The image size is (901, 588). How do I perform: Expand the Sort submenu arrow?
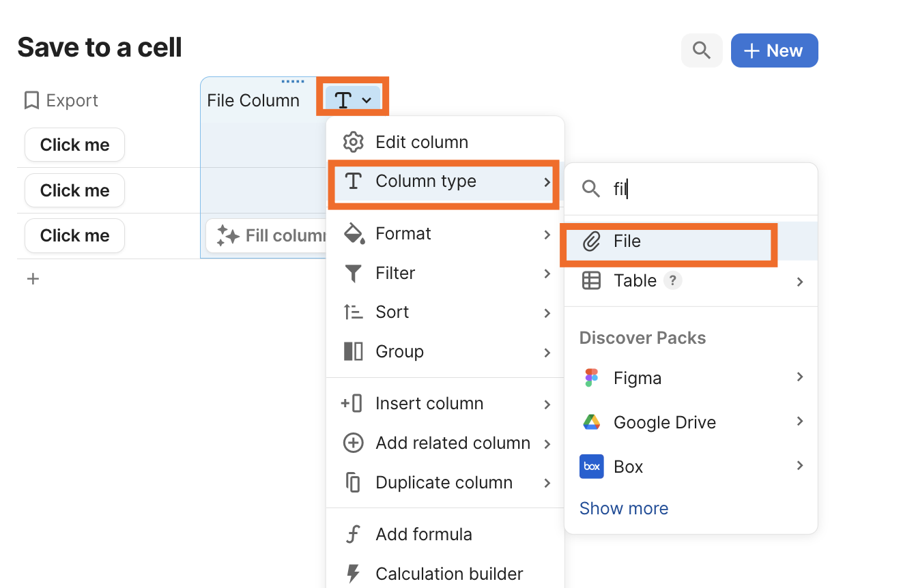click(x=547, y=312)
